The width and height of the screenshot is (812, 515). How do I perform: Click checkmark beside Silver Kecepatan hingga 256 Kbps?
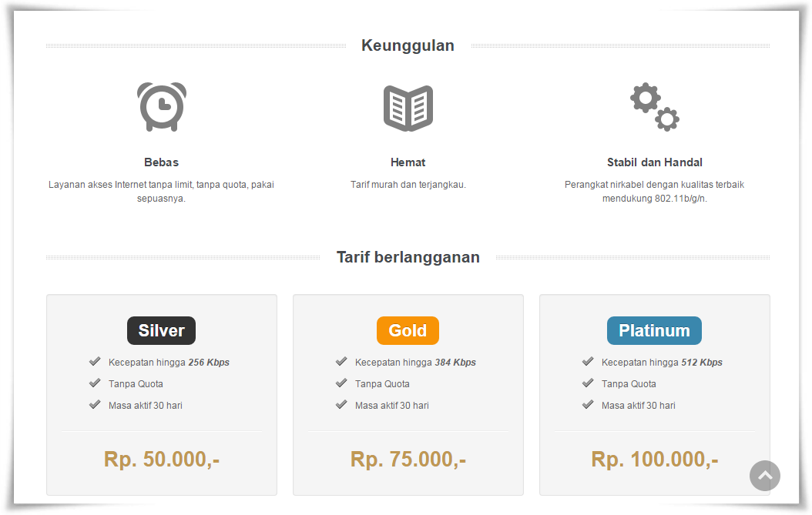coord(95,361)
